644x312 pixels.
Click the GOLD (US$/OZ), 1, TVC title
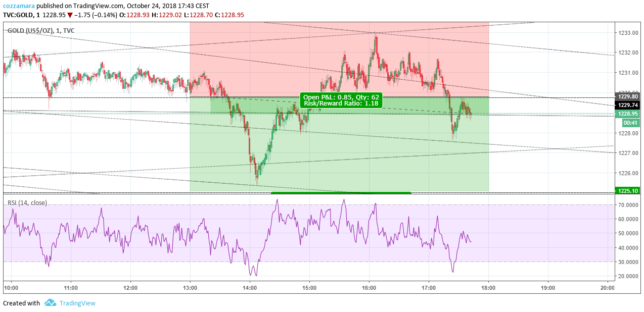pos(41,31)
